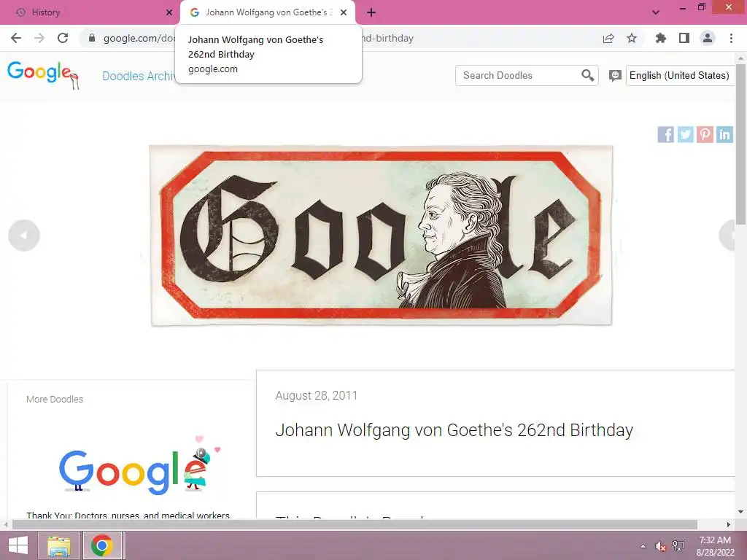Click the address bar URL
This screenshot has height=560, width=747.
coord(258,38)
